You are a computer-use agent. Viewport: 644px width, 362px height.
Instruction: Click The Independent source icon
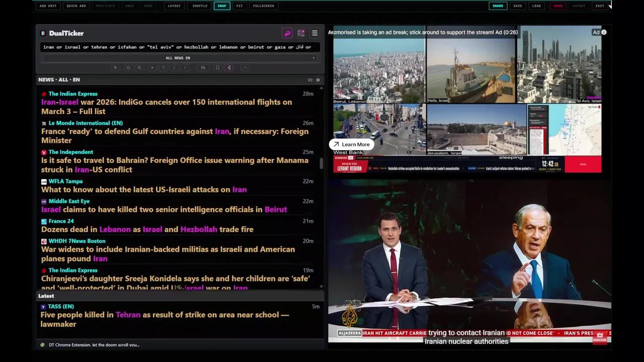coord(44,152)
